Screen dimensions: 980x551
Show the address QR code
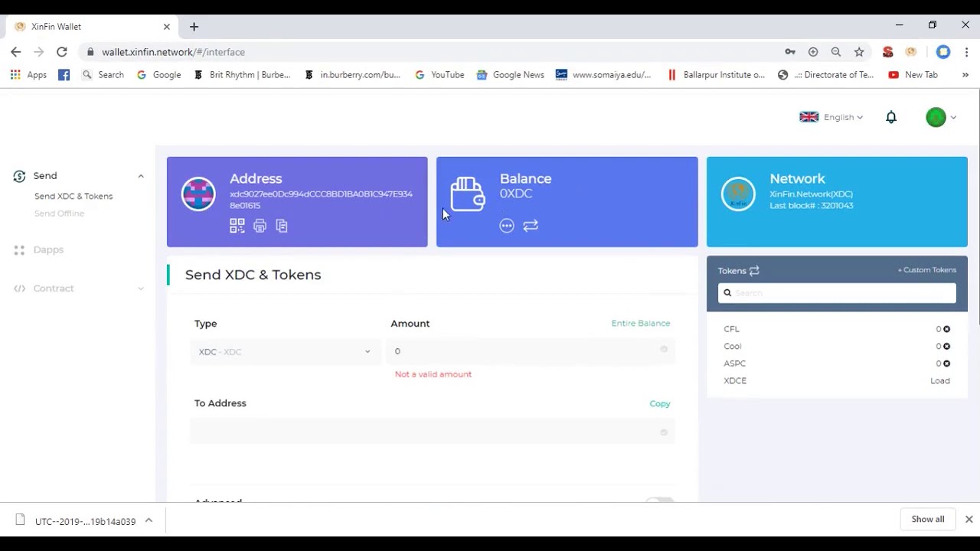237,226
